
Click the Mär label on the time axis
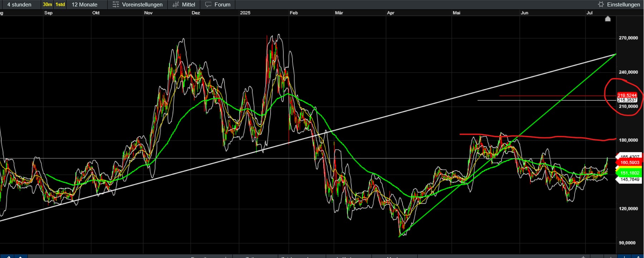[x=339, y=13]
